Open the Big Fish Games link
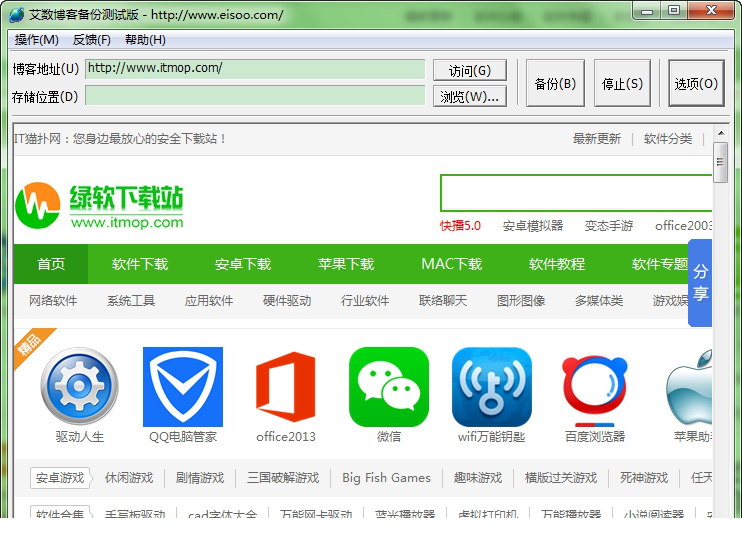This screenshot has width=742, height=538. 386,478
